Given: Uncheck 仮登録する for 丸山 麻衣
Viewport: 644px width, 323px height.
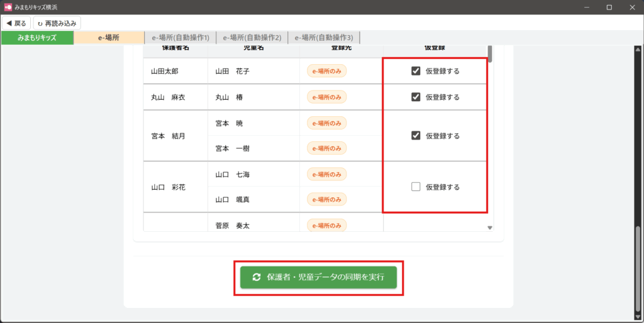Looking at the screenshot, I should 415,97.
